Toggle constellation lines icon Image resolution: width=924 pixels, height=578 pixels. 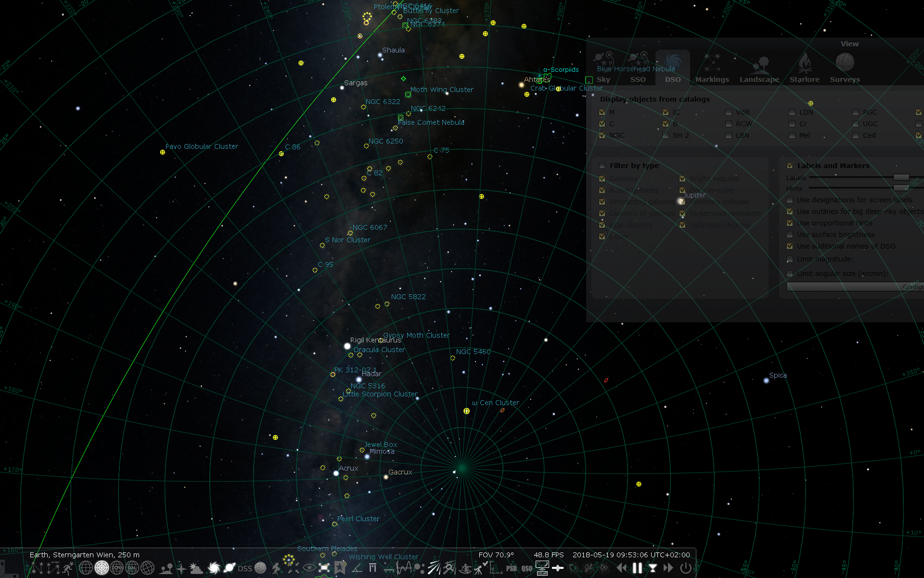tap(38, 568)
